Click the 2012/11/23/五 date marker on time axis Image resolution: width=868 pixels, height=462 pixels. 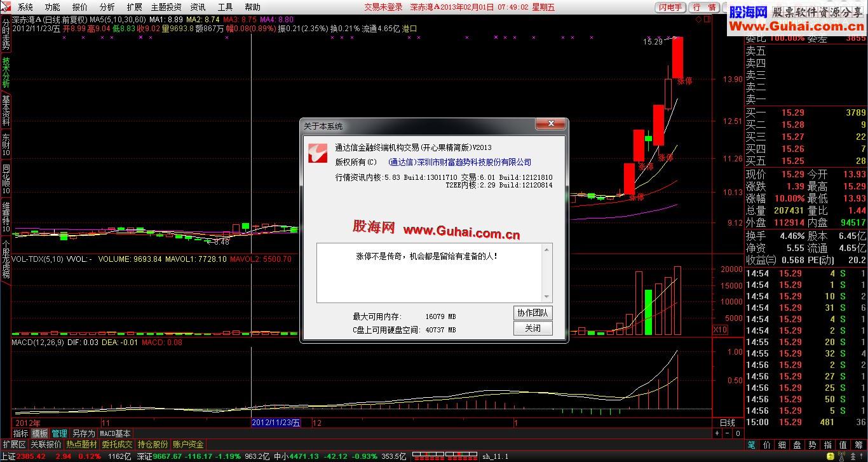(276, 423)
